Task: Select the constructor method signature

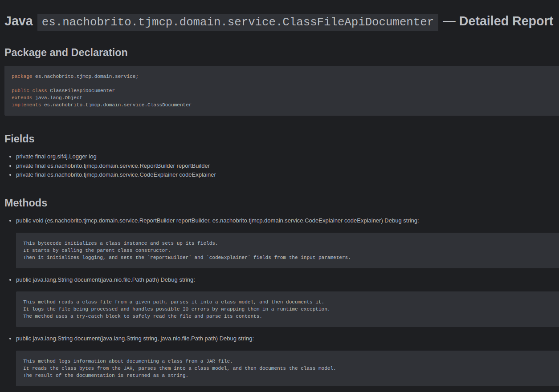Action: tap(217, 220)
